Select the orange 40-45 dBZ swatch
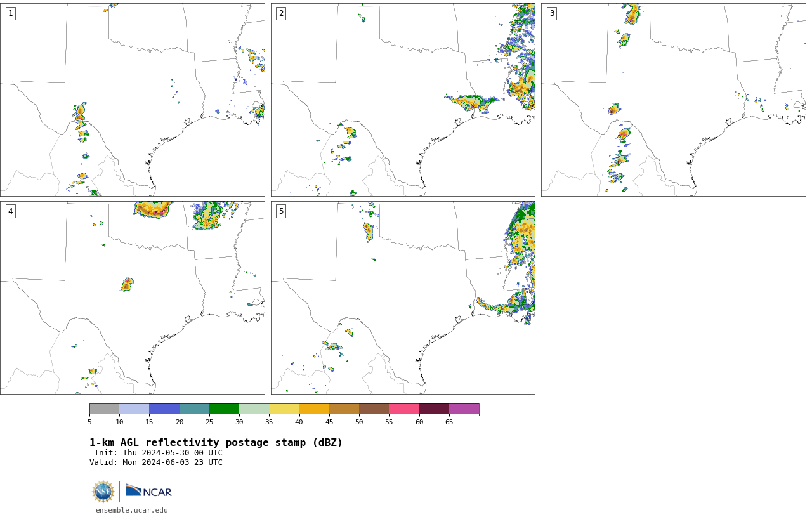Viewport: 812px width, 517px height. point(314,409)
